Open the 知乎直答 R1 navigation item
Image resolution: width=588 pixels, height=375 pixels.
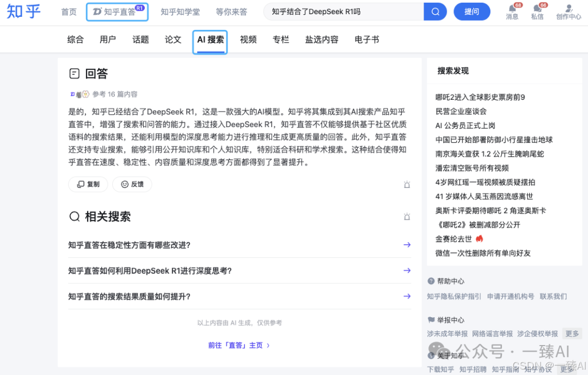pos(118,12)
